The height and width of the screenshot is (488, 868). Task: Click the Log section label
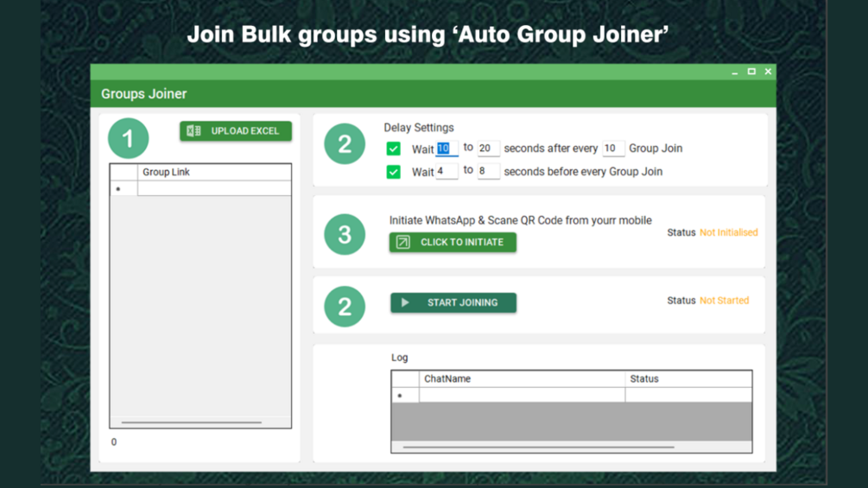[399, 358]
